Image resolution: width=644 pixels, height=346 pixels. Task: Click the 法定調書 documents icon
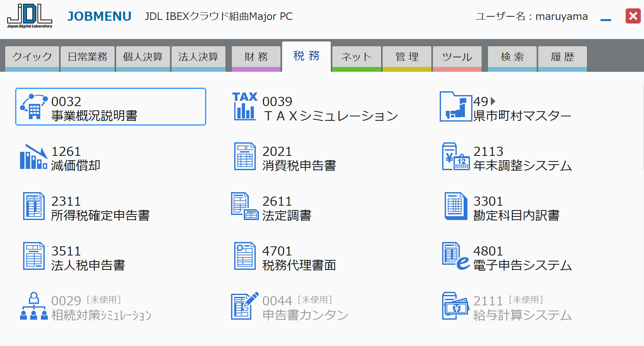pyautogui.click(x=245, y=206)
